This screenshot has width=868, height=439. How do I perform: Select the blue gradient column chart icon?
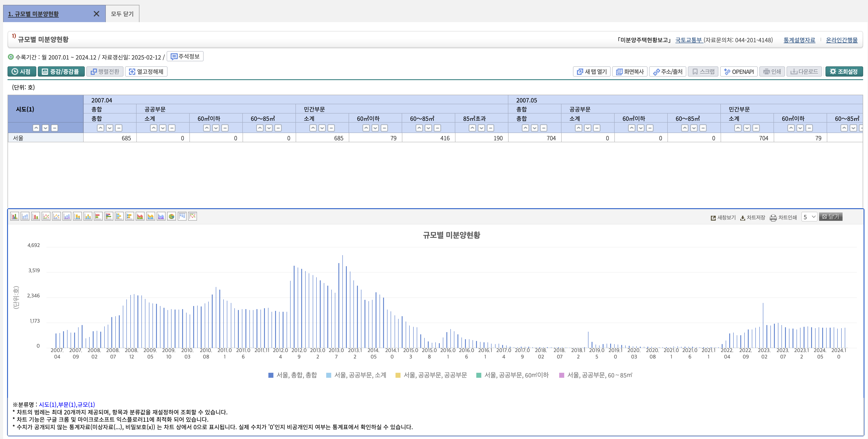pyautogui.click(x=25, y=216)
